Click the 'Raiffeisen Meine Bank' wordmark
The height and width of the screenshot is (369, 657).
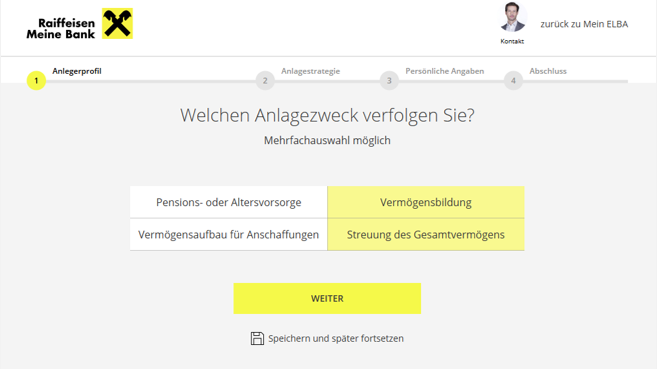click(x=61, y=28)
